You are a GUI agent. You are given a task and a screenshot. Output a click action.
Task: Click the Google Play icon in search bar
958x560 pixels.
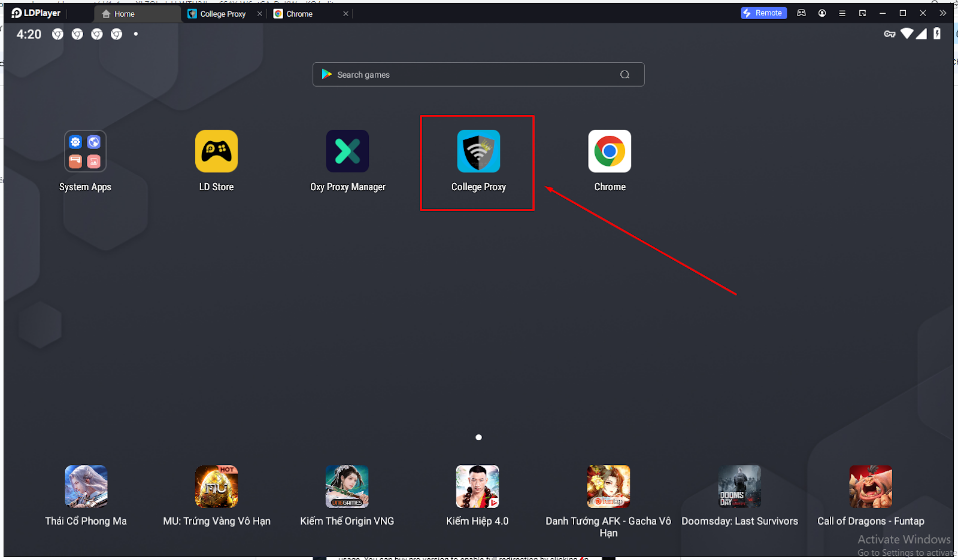[326, 74]
